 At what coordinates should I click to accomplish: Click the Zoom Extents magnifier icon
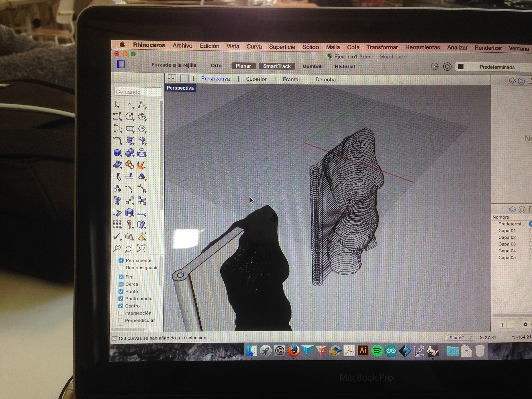141,248
